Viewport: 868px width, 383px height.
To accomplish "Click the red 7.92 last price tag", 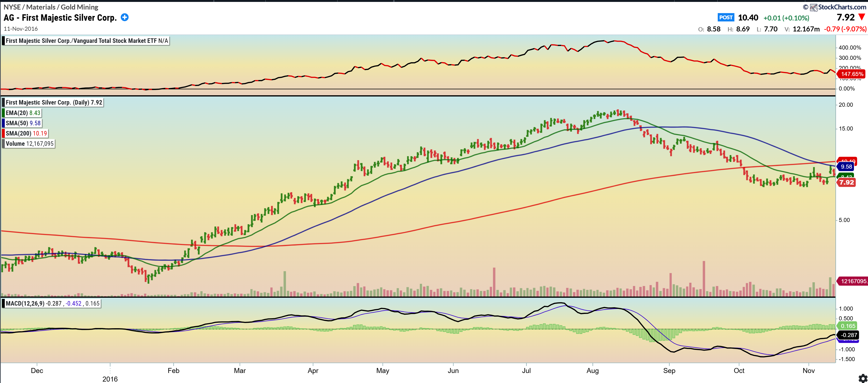I will pyautogui.click(x=846, y=182).
